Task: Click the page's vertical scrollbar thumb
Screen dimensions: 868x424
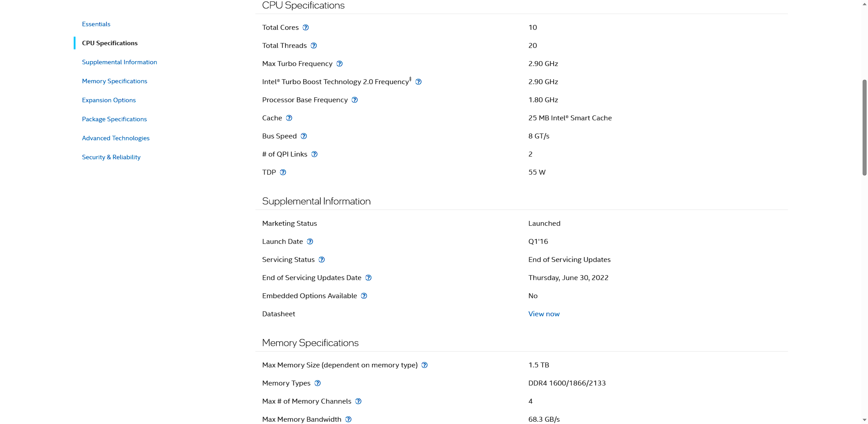Action: [x=864, y=128]
